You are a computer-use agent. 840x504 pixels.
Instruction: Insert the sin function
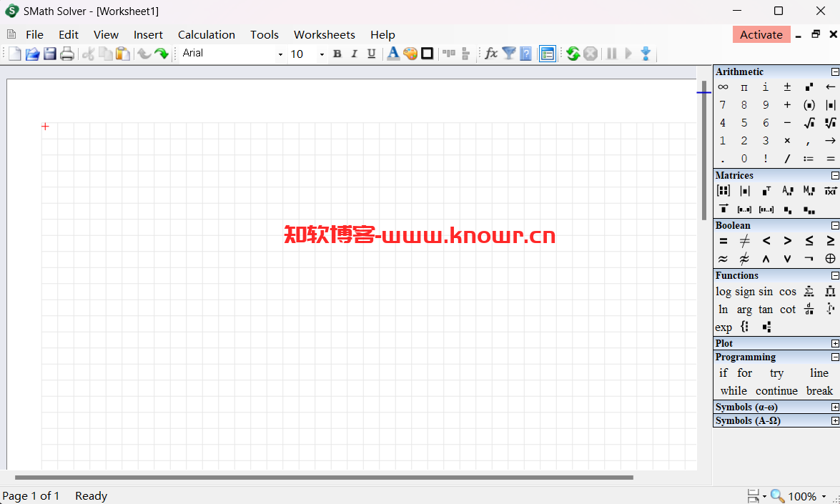(766, 292)
